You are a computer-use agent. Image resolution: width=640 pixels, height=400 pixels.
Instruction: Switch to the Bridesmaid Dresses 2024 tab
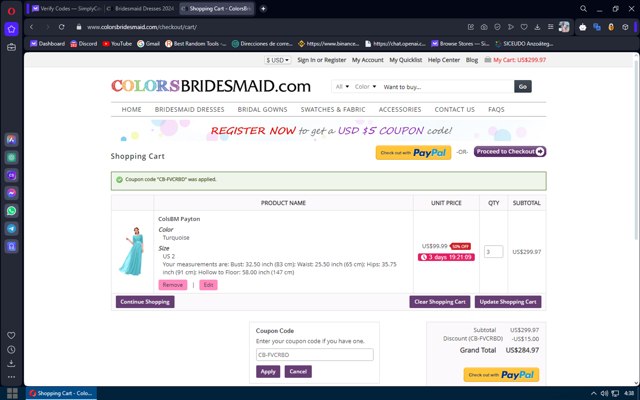tap(141, 9)
